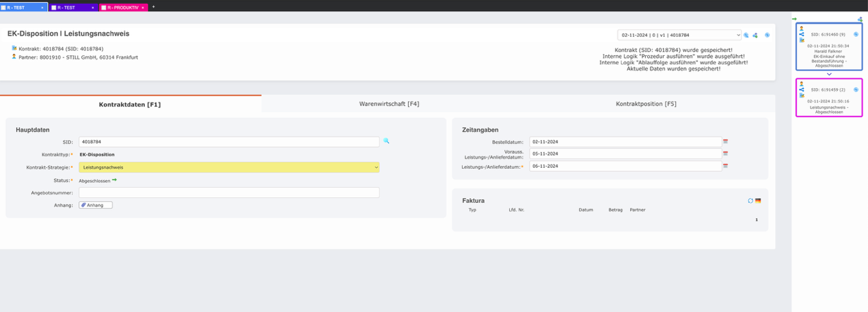Close the R - PRODUKTIV tab

143,7
